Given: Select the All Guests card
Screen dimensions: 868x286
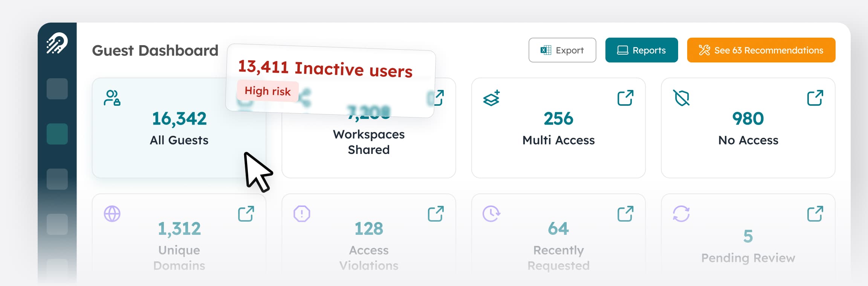Looking at the screenshot, I should coord(179,128).
